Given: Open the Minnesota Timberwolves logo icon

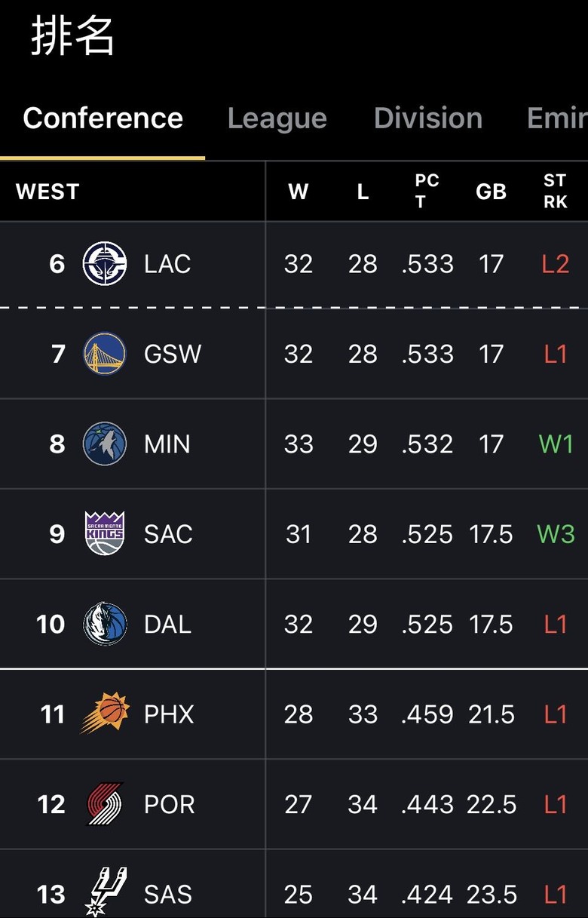Looking at the screenshot, I should tap(104, 444).
